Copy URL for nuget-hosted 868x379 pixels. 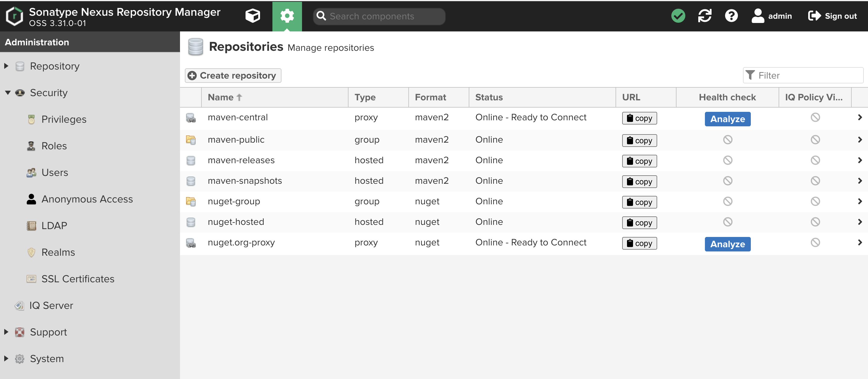pyautogui.click(x=639, y=222)
